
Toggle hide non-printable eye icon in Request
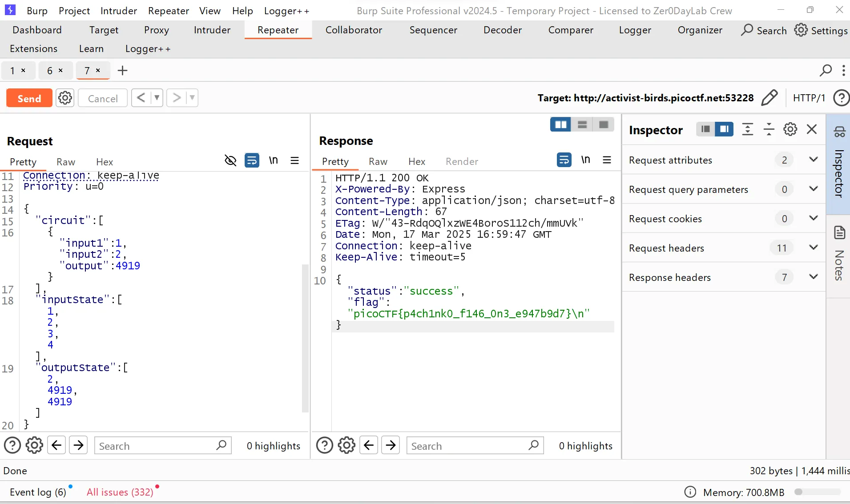coord(230,160)
